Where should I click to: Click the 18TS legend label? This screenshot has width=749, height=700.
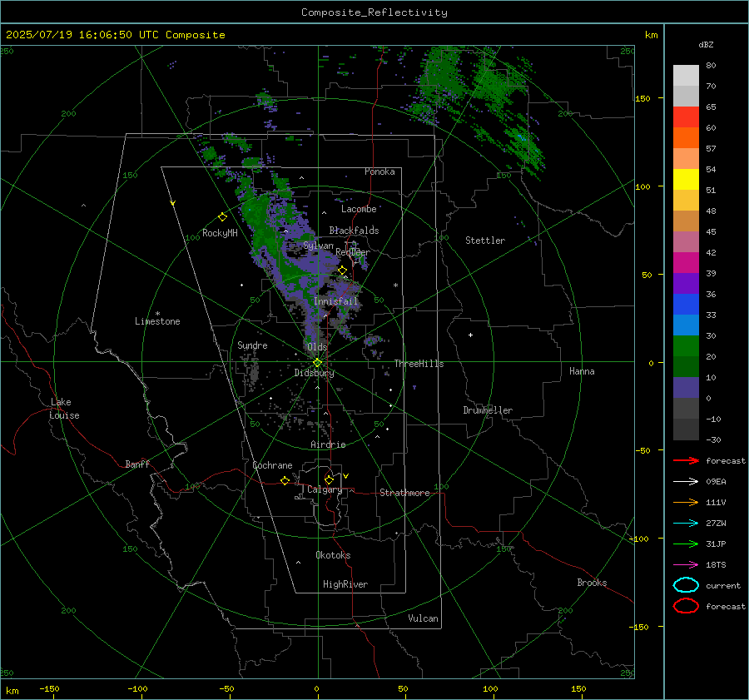(716, 565)
